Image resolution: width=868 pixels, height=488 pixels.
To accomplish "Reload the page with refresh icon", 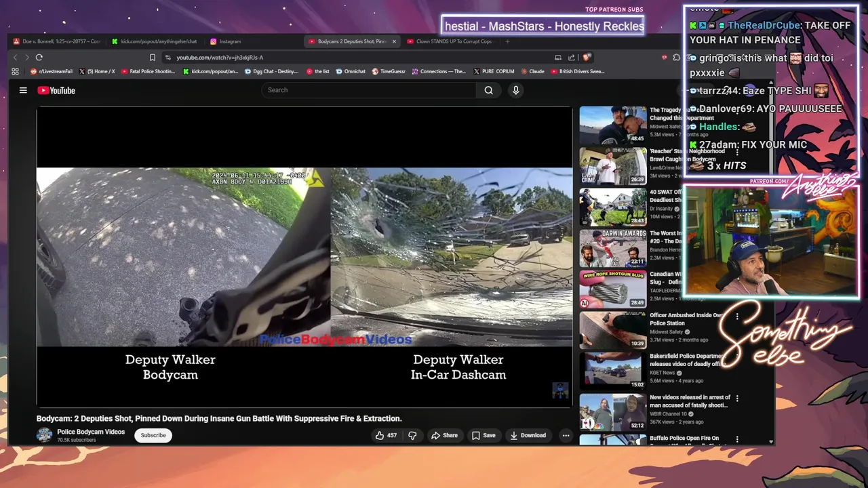I will (39, 58).
